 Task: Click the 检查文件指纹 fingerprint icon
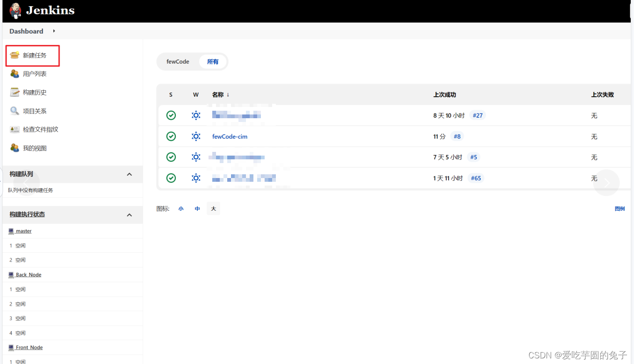pos(15,129)
